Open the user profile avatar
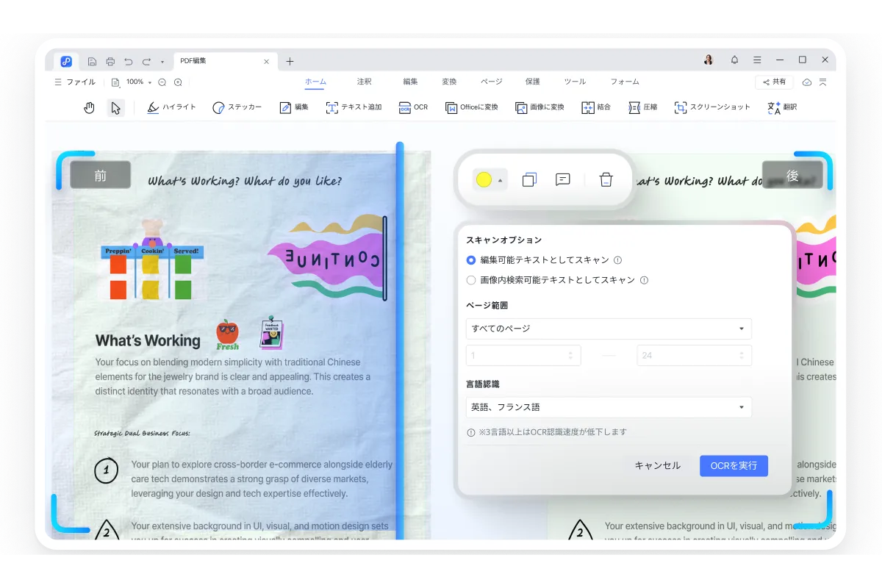Viewport: 882px width, 588px height. point(709,60)
